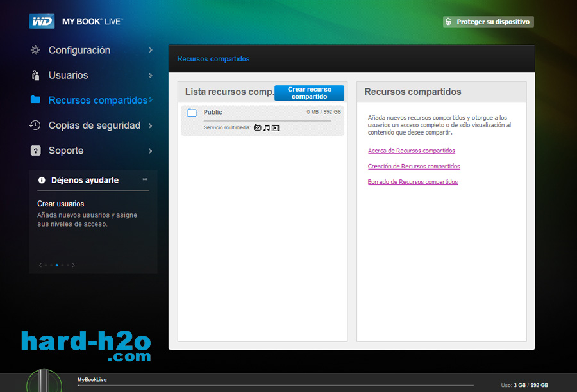This screenshot has width=577, height=392.
Task: Click the info icon beside Déjenos ayudarle
Action: [42, 180]
